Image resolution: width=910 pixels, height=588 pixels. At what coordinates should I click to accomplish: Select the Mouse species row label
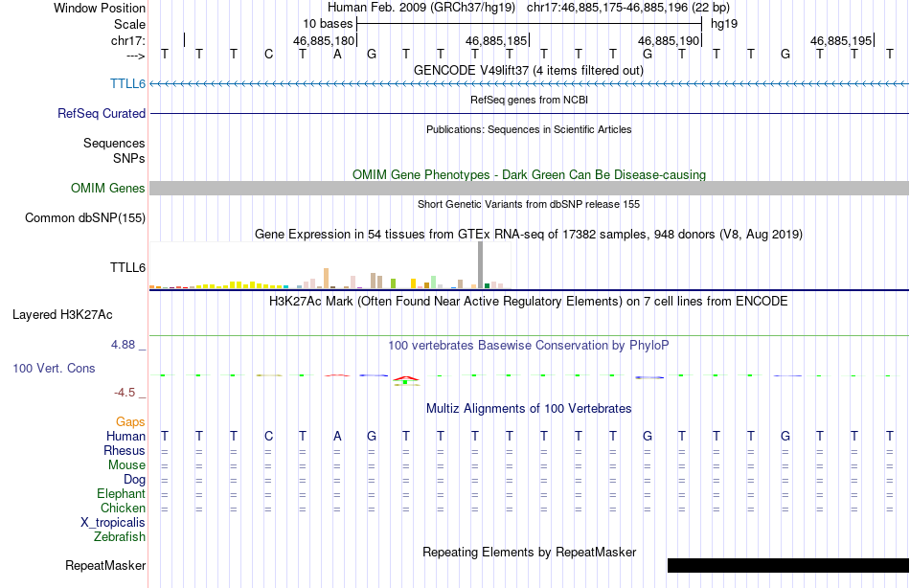[x=127, y=465]
